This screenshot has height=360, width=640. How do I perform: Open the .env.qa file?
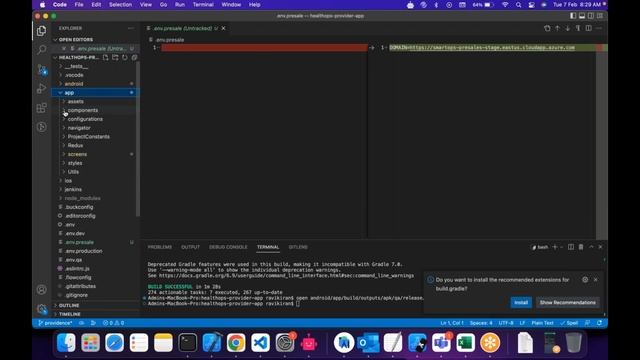coord(95,260)
